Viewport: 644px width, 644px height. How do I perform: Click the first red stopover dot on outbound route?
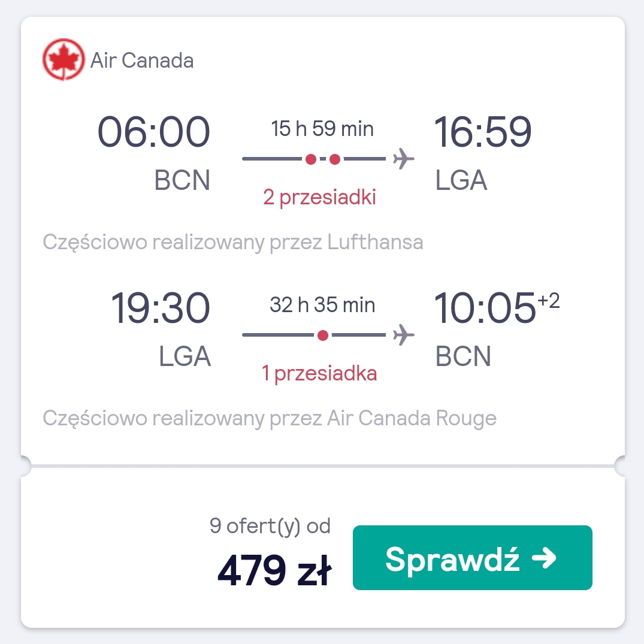[311, 159]
